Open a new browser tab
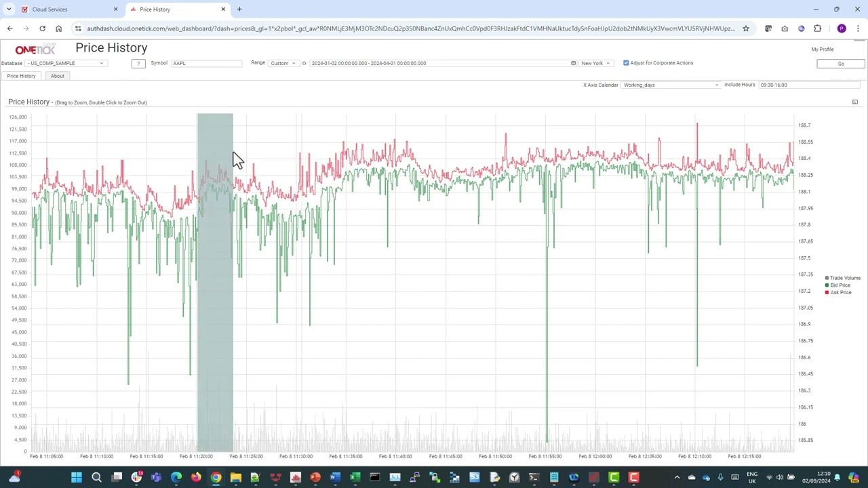Viewport: 868px width, 488px height. (x=239, y=9)
